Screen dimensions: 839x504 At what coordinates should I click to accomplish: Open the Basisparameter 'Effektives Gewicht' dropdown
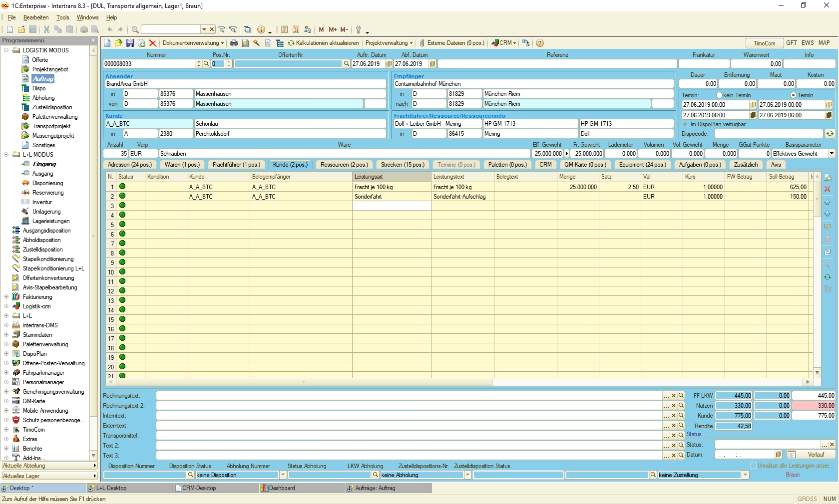tap(832, 154)
